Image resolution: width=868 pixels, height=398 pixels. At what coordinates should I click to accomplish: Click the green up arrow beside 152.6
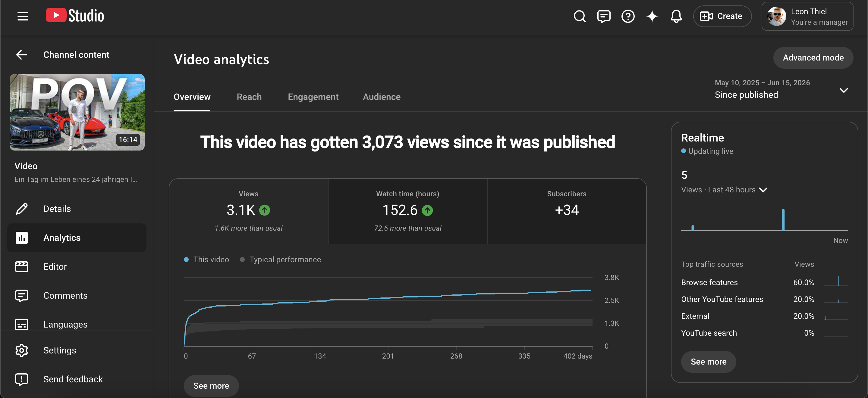427,210
